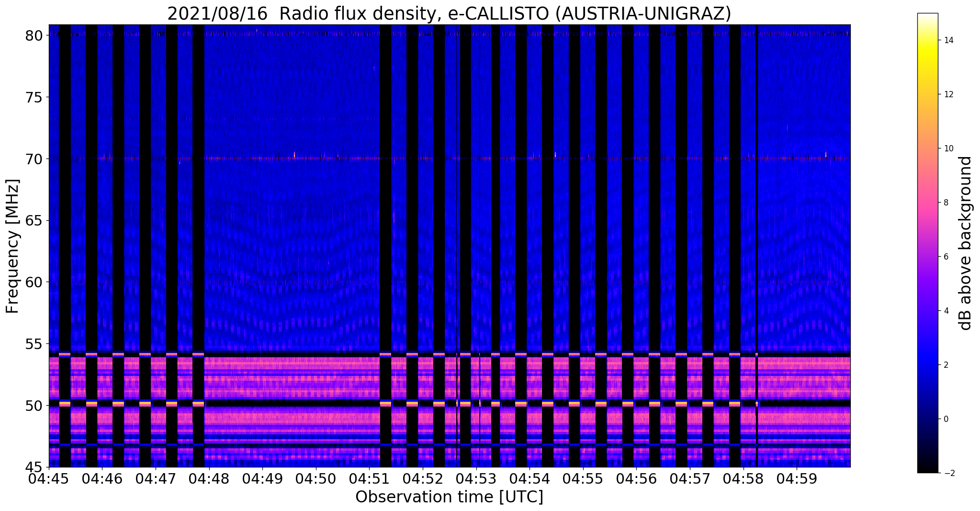
Task: Click the 50 frequency tick label
Action: click(x=34, y=405)
